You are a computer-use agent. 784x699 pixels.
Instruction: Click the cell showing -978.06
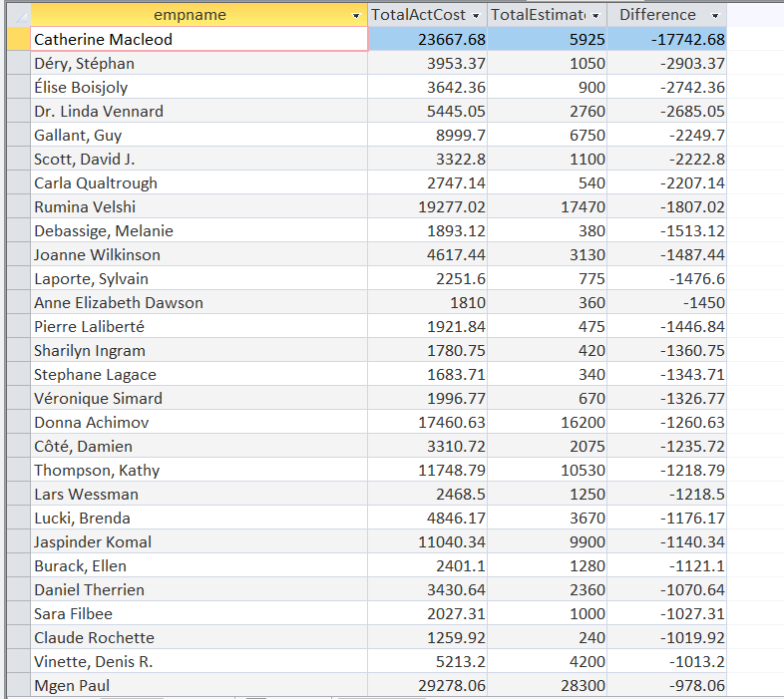[667, 685]
